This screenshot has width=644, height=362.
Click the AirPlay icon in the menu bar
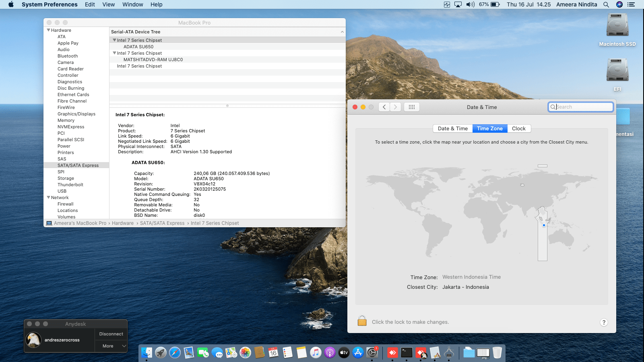458,4
